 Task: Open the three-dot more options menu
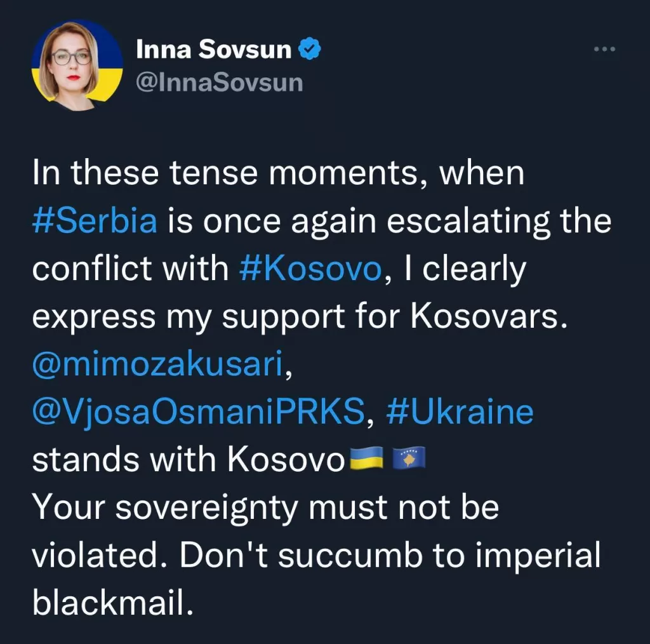coord(604,49)
